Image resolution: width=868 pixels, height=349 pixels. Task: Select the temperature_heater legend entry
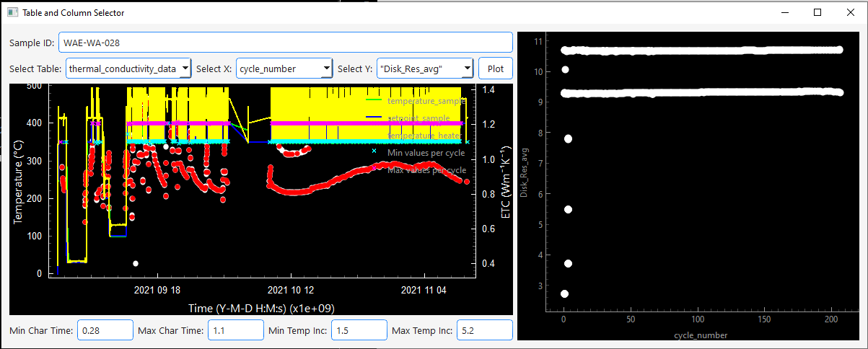[x=426, y=135]
